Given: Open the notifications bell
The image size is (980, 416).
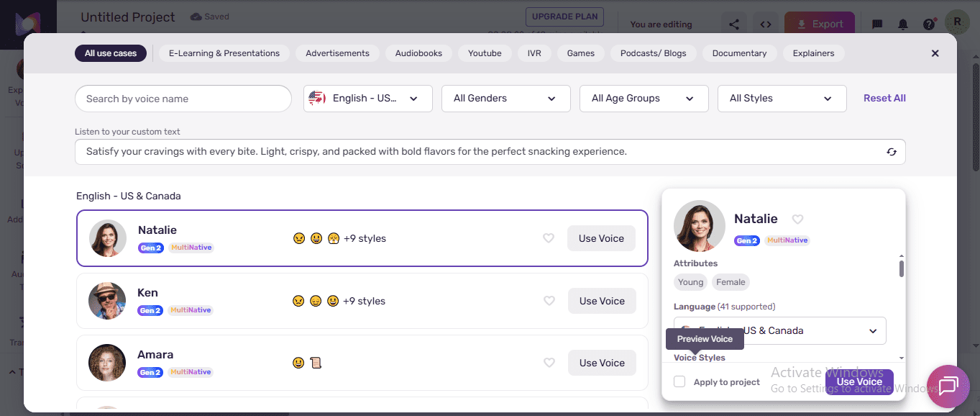Looking at the screenshot, I should tap(903, 24).
